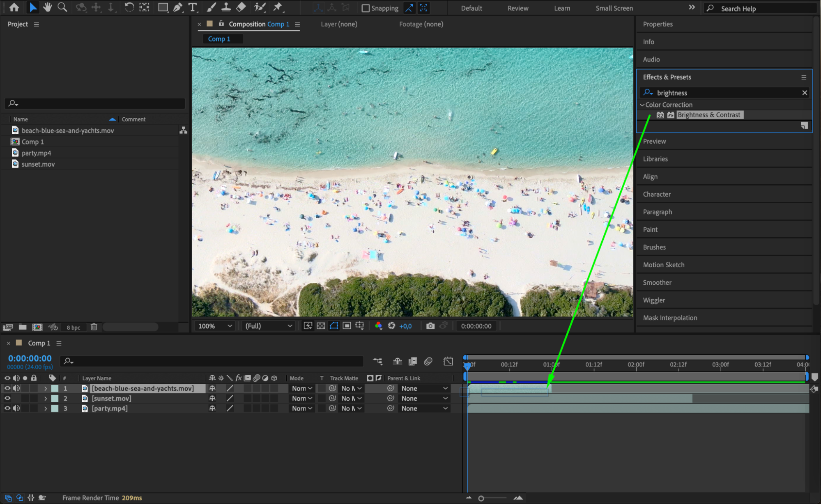Click the 8 bpc color depth button
The image size is (821, 504).
[74, 328]
